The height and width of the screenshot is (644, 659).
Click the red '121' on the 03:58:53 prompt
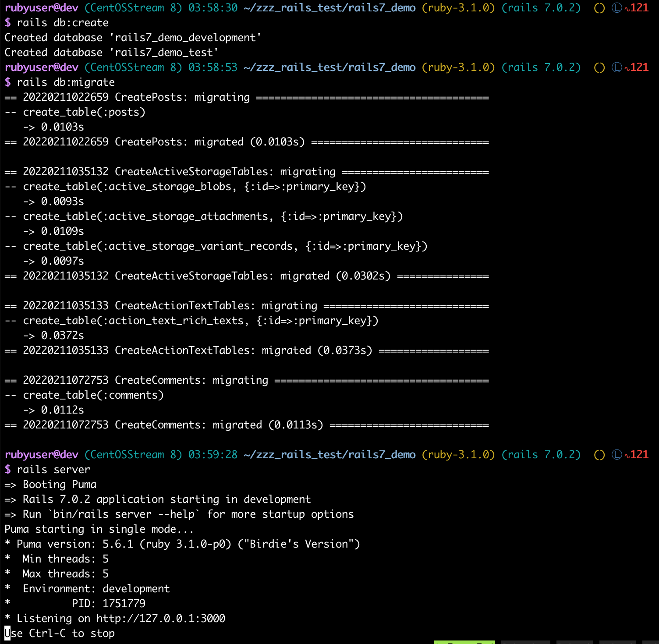[640, 67]
